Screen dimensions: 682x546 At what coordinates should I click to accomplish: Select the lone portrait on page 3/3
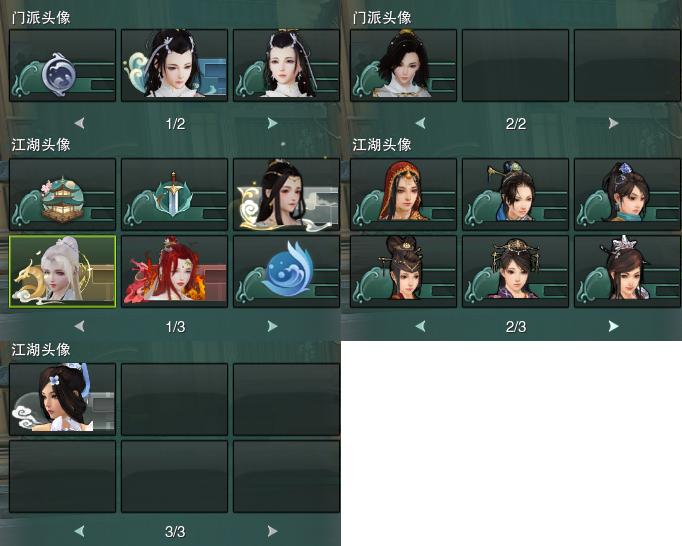click(62, 399)
